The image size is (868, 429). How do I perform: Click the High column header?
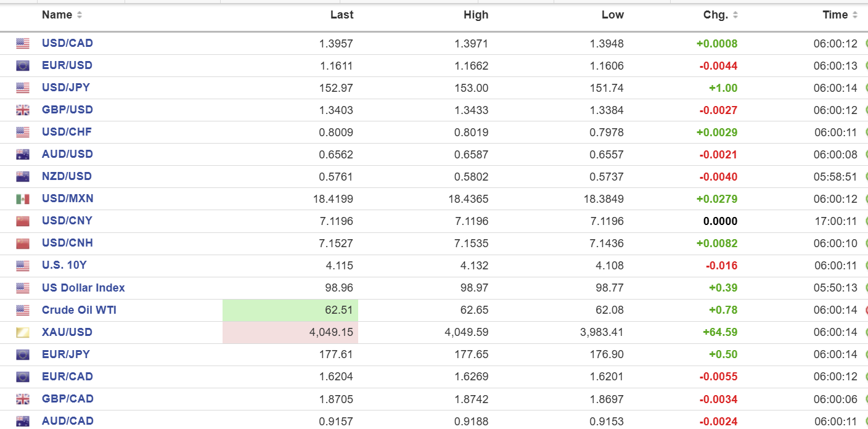point(475,15)
